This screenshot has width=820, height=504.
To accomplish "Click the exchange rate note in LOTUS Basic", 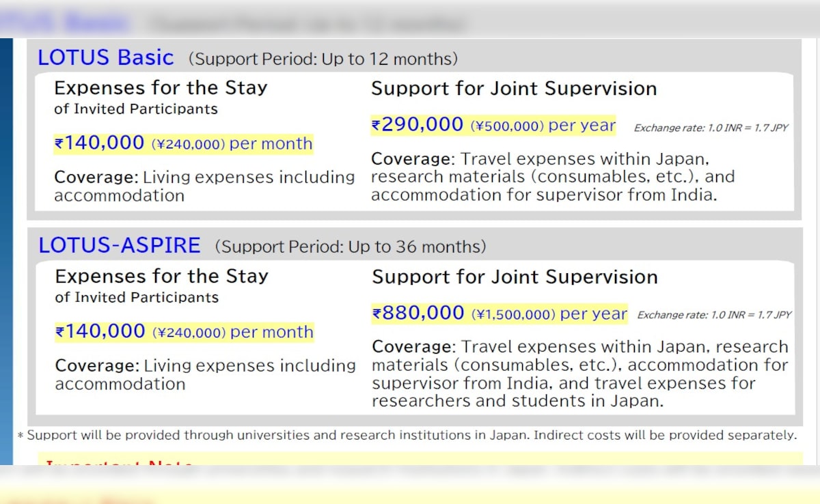I will coord(711,128).
